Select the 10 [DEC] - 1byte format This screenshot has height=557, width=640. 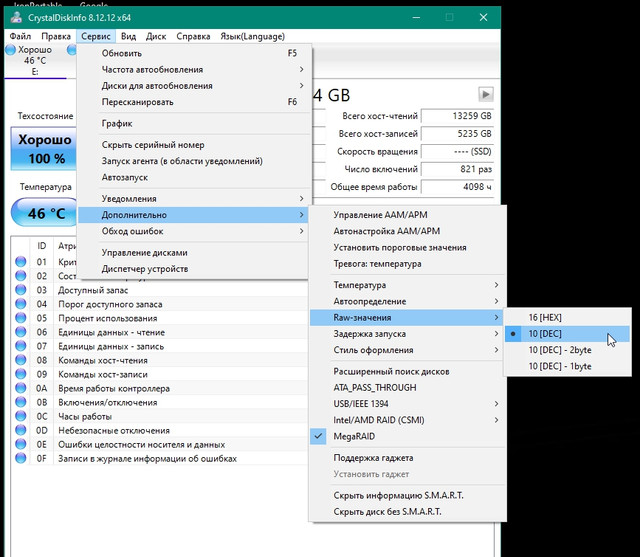pyautogui.click(x=568, y=366)
